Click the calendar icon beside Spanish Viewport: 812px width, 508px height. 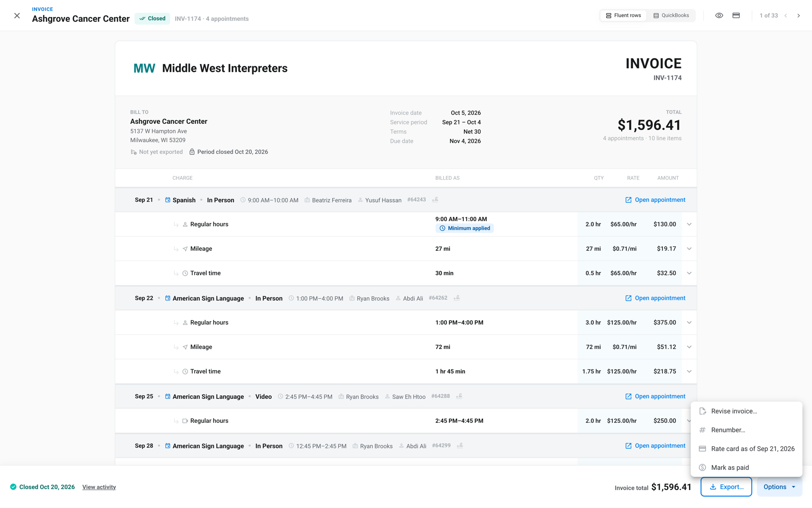coord(168,200)
